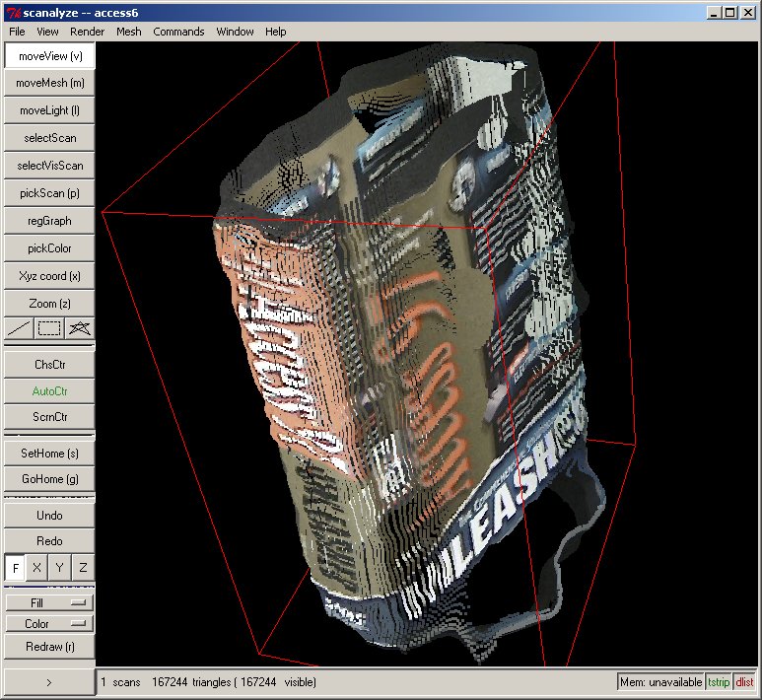Click the scanalyze title bar app icon

point(11,12)
